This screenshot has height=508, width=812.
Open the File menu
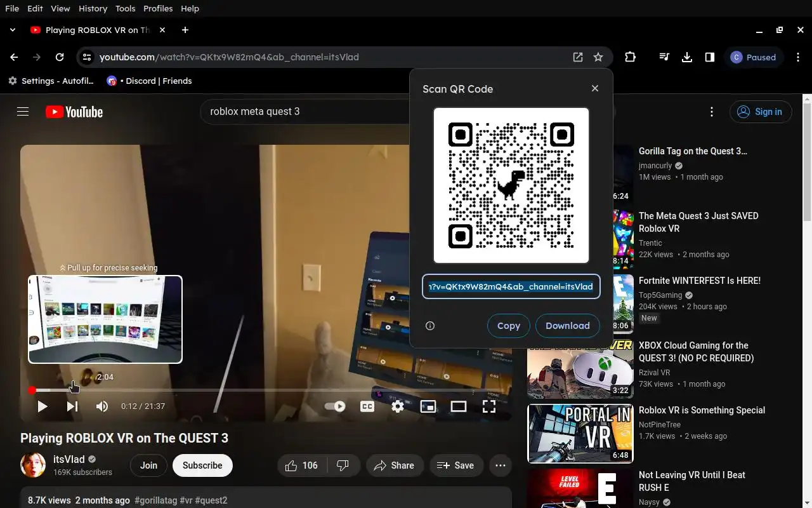coord(12,8)
